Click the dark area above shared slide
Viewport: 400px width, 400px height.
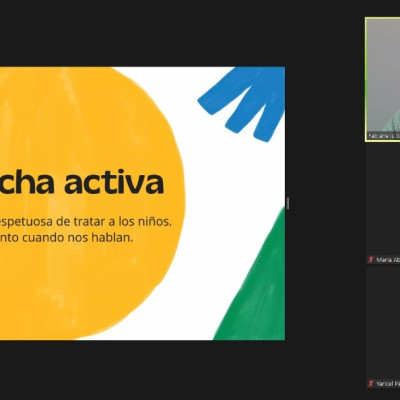143,33
